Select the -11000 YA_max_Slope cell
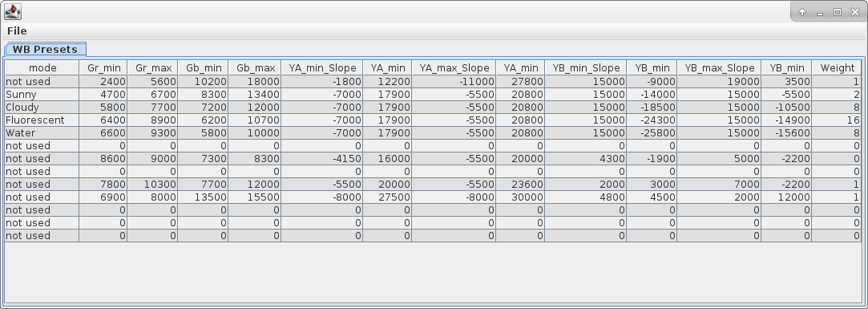 [454, 82]
